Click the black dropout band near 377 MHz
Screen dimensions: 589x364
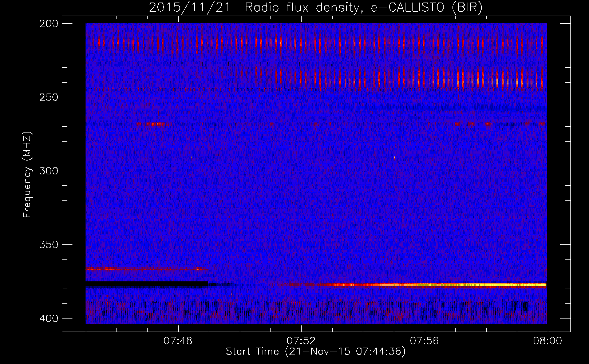(x=147, y=284)
